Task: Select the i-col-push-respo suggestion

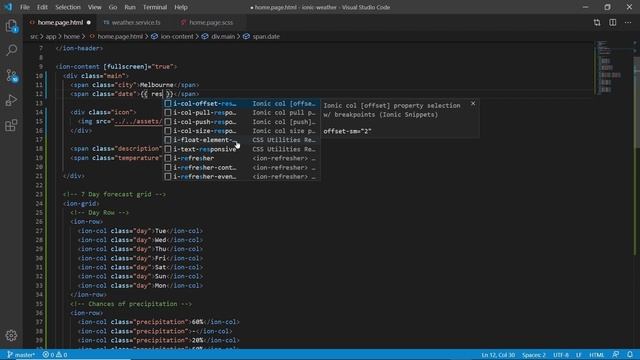Action: [242, 122]
